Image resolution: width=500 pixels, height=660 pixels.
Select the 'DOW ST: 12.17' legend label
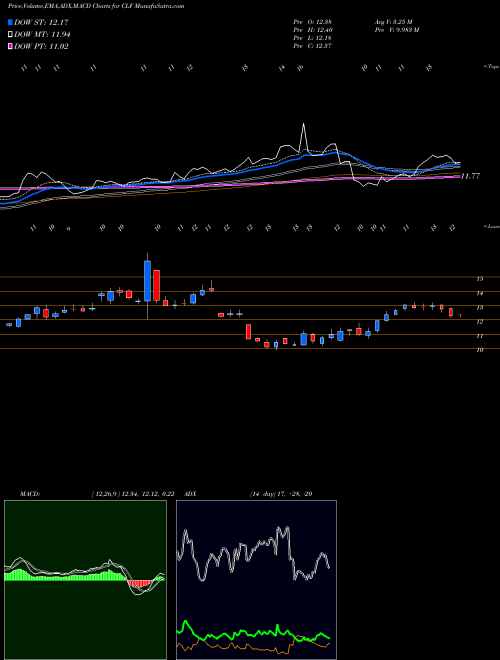coord(41,22)
